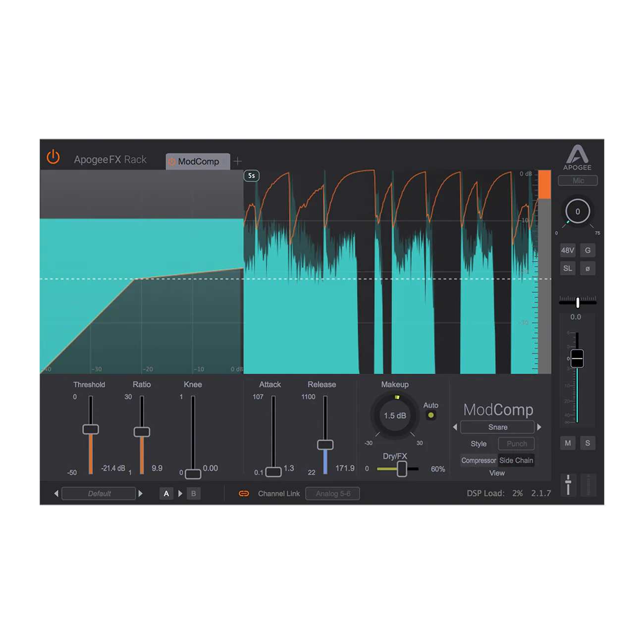Click the 2.1.7 version number

(541, 493)
